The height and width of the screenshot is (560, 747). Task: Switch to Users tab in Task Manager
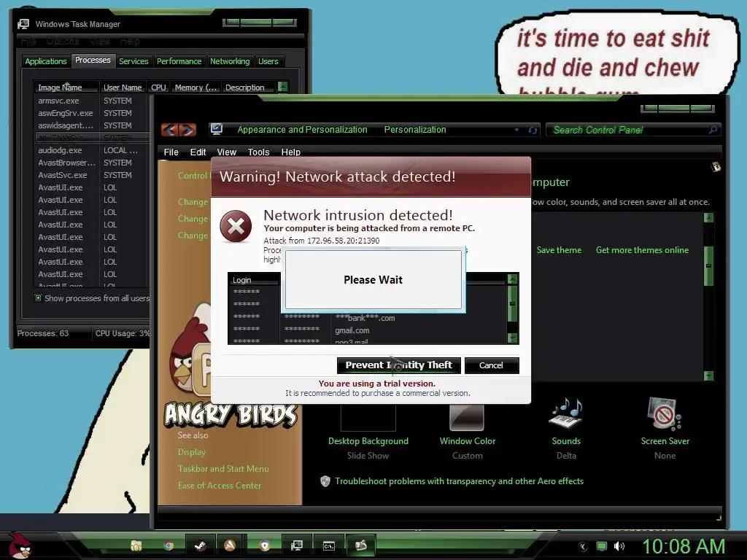[268, 61]
